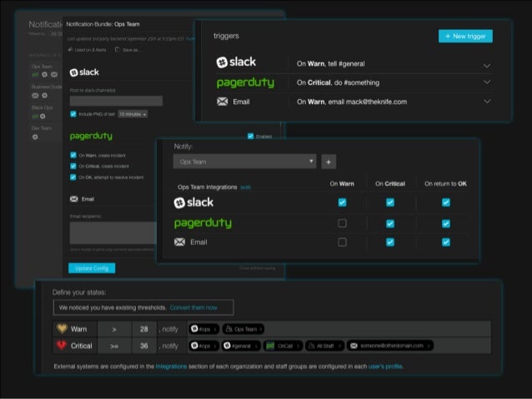Expand the Email trigger row chevron

[487, 102]
